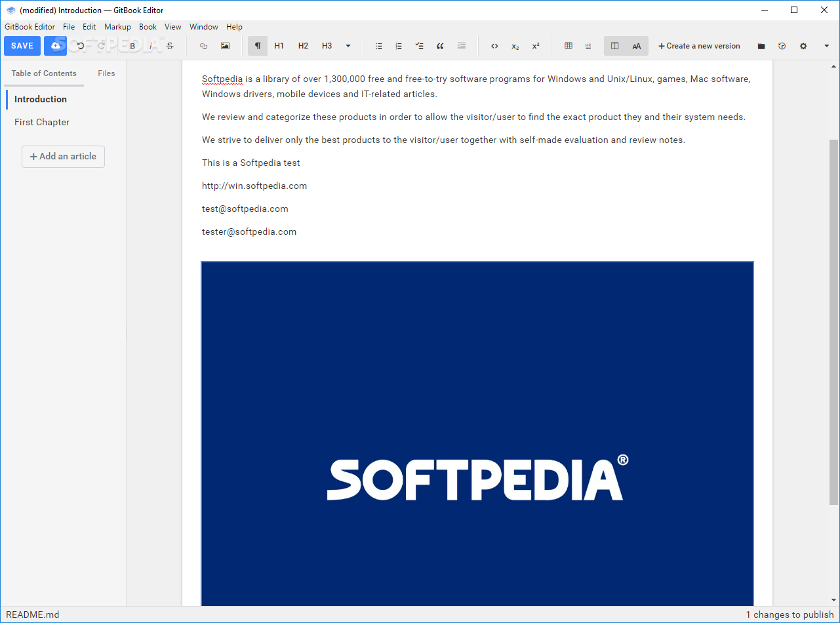Open the Help menu
The width and height of the screenshot is (840, 623).
[x=234, y=27]
